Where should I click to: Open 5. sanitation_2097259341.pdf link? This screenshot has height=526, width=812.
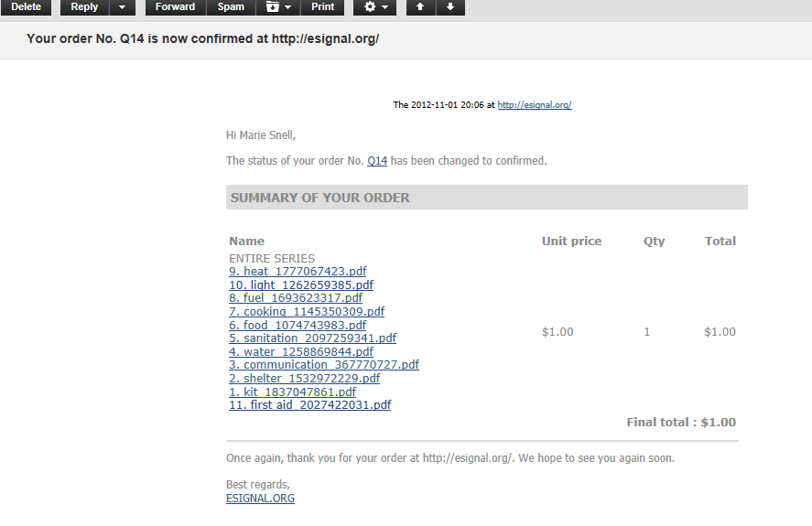pos(312,338)
